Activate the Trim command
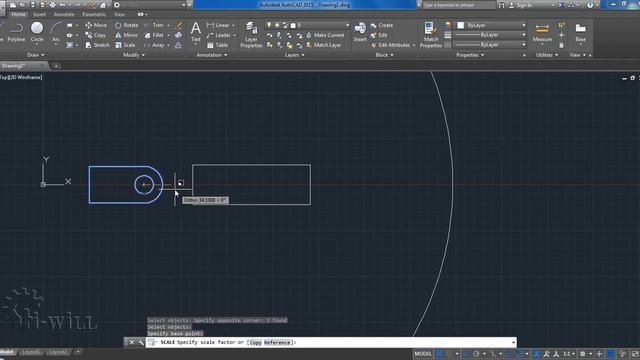Screen dimensions: 640x360 [x=154, y=25]
